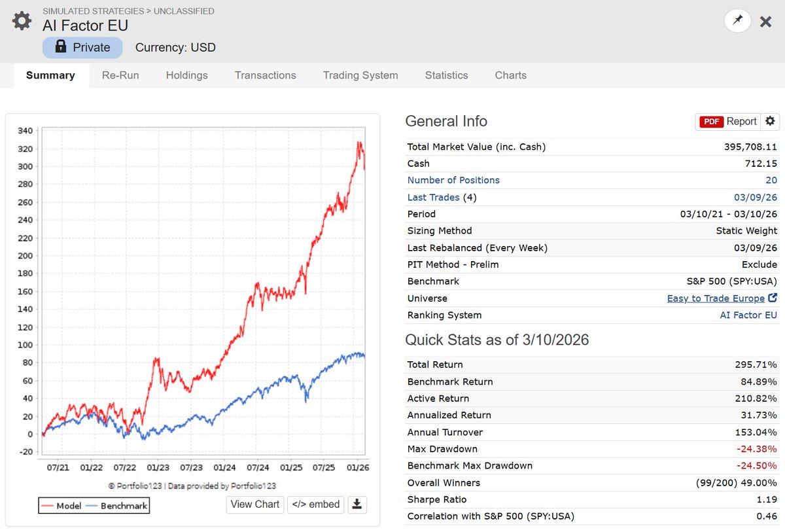Open the strategy settings gear icon
Viewport: 785px width, 532px height.
[22, 21]
